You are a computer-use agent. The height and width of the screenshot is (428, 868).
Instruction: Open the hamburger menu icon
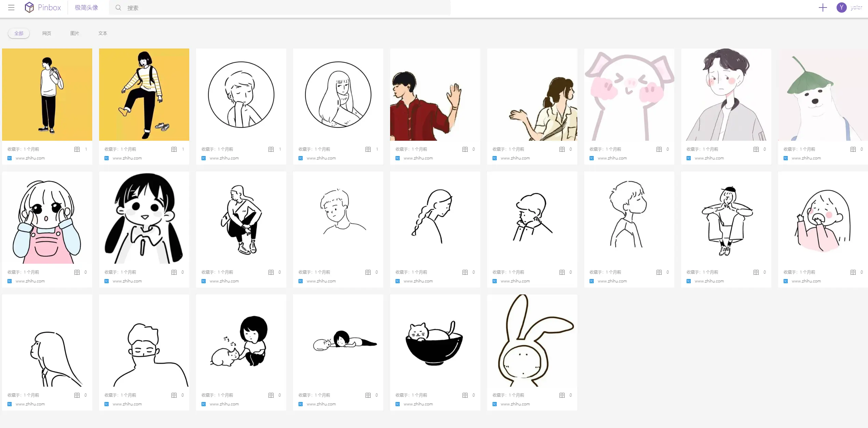(x=11, y=8)
